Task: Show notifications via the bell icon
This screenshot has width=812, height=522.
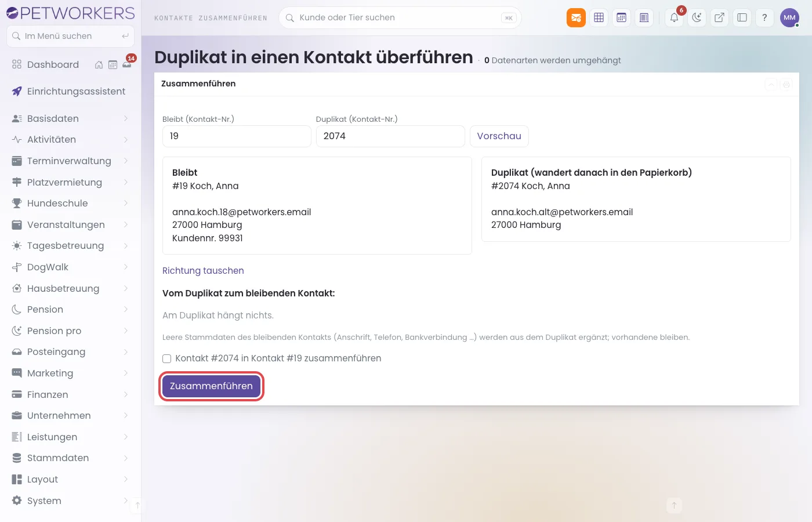Action: coord(675,17)
